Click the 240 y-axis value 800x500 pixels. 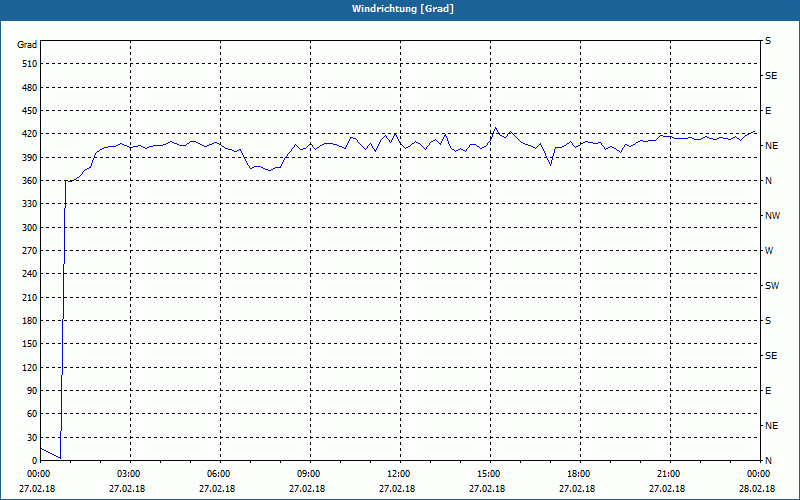[x=30, y=274]
